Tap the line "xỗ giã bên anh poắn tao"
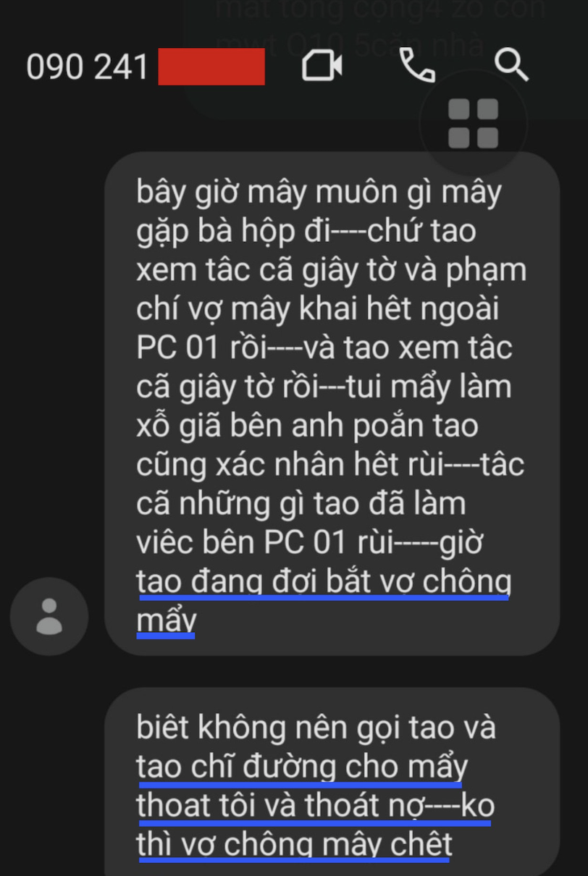The width and height of the screenshot is (588, 876). (x=307, y=426)
